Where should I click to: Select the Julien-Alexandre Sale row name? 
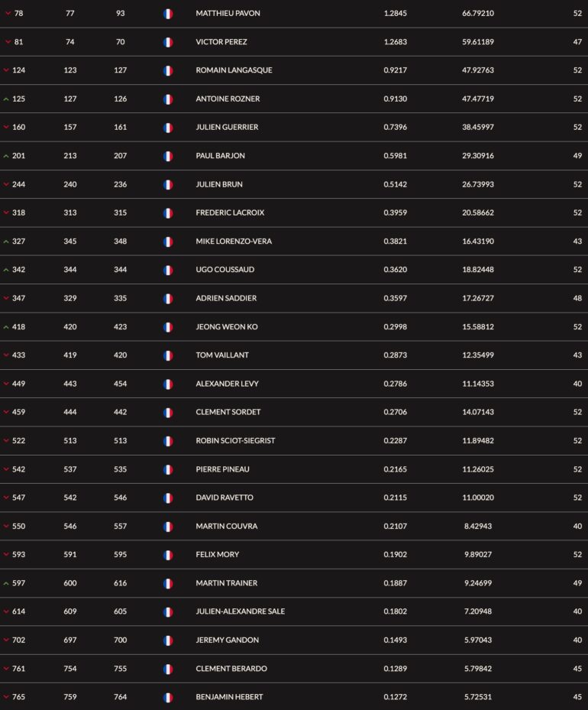pyautogui.click(x=241, y=611)
